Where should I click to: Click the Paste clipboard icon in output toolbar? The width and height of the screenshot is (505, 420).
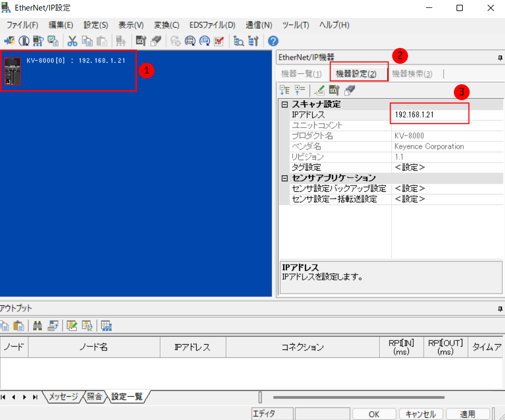(18, 326)
